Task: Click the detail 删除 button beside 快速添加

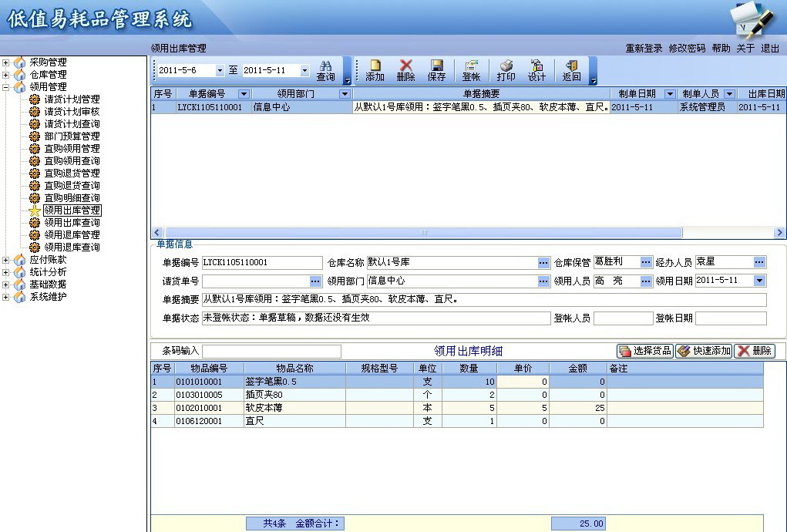Action: [x=755, y=351]
